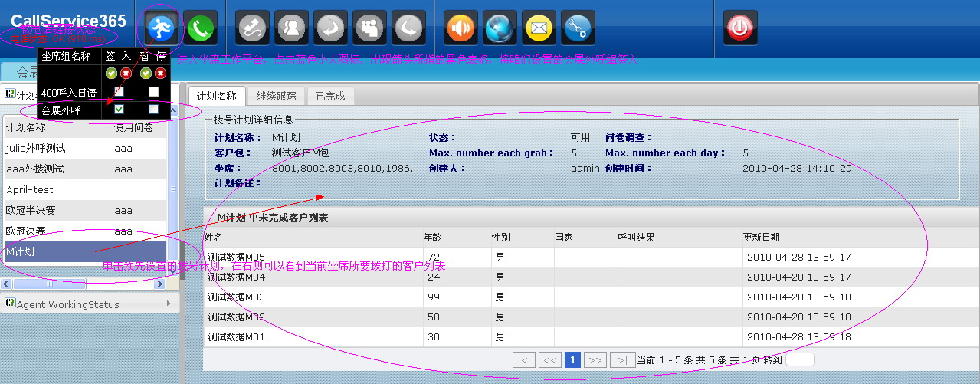This screenshot has width=980, height=384.
Task: Click the horizontal scrollbar right arrow
Action: (160, 284)
